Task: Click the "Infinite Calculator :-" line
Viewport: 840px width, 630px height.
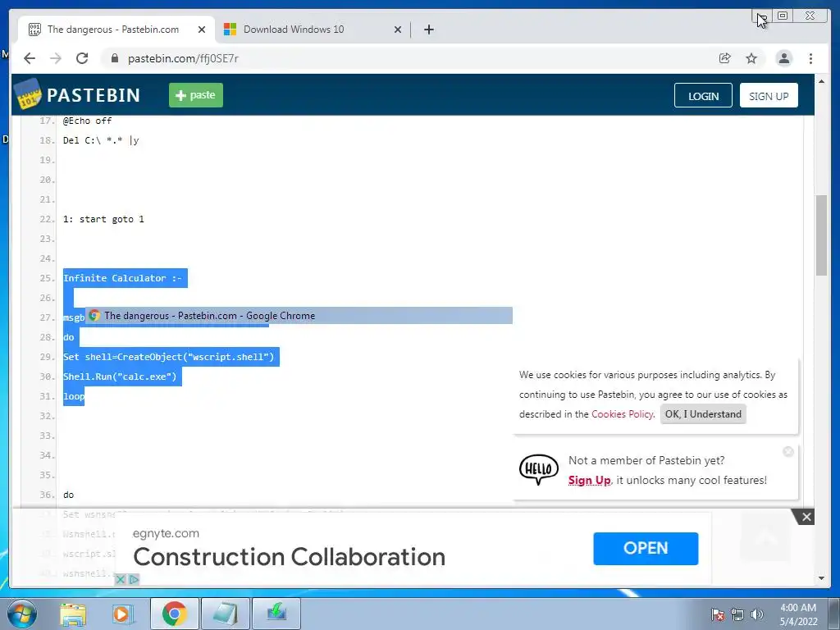Action: click(x=123, y=278)
